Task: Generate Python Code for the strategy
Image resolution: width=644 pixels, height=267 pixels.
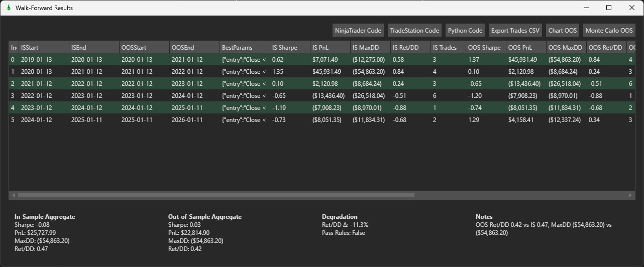Action: [465, 30]
